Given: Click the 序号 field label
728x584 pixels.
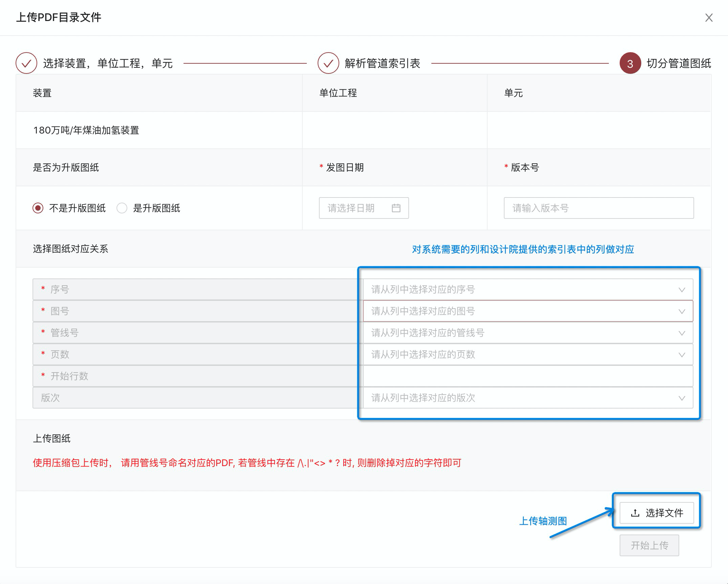Looking at the screenshot, I should tap(60, 289).
